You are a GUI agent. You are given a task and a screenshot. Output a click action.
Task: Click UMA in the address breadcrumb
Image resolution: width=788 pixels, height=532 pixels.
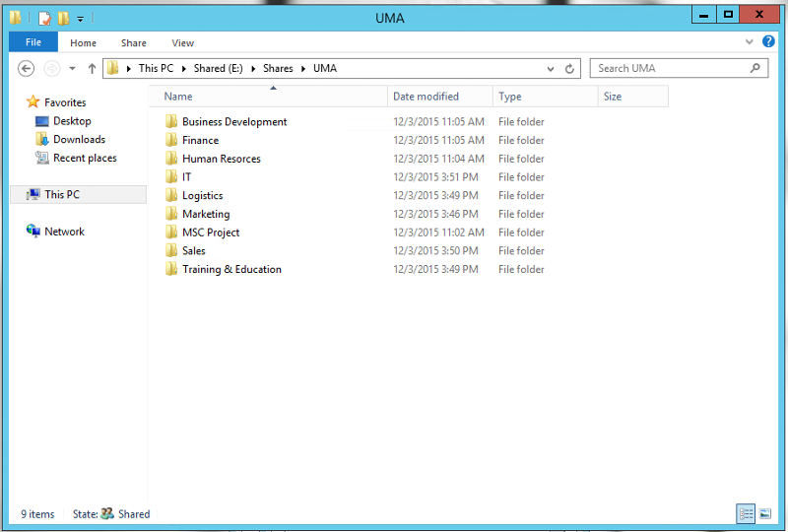(x=325, y=68)
